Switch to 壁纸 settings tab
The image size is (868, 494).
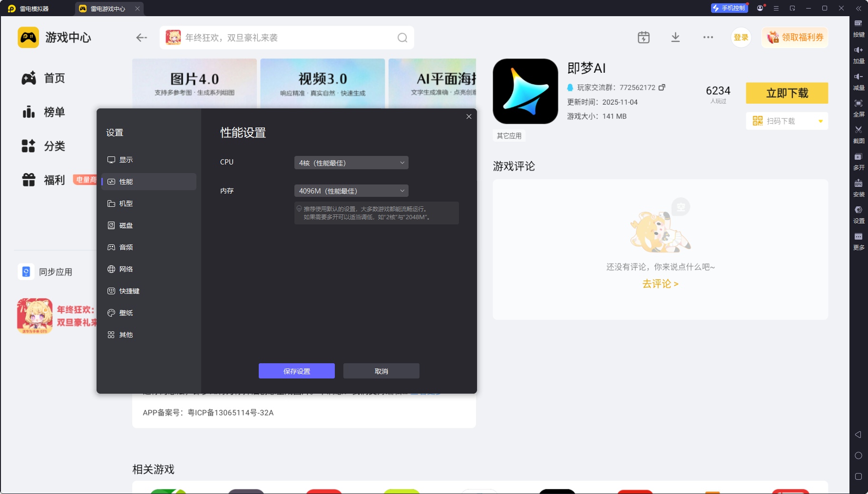click(149, 313)
